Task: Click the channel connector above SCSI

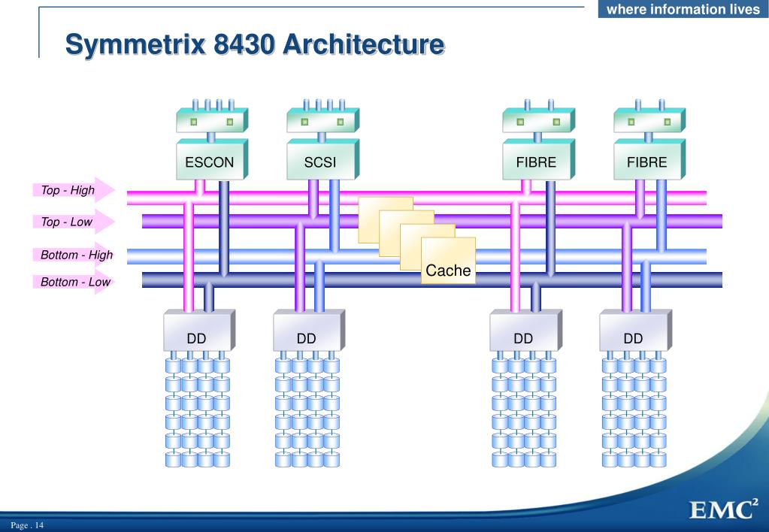Action: (x=322, y=116)
